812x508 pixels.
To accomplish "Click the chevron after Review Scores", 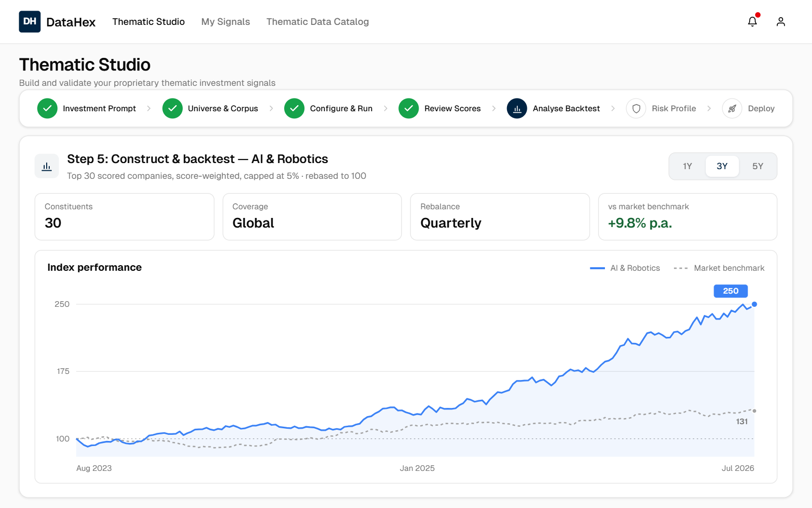I will coord(494,108).
